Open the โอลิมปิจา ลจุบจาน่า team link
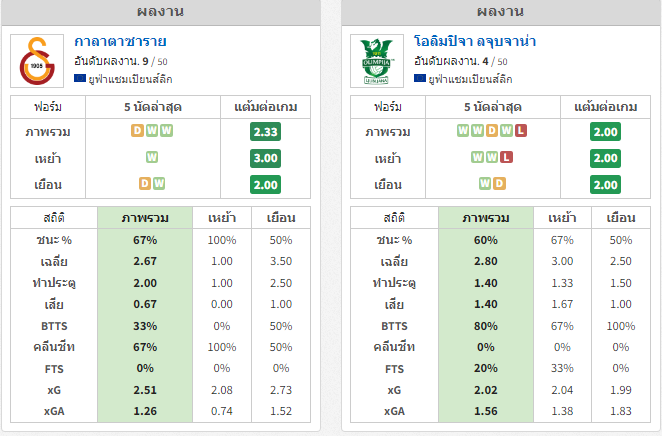 (475, 41)
